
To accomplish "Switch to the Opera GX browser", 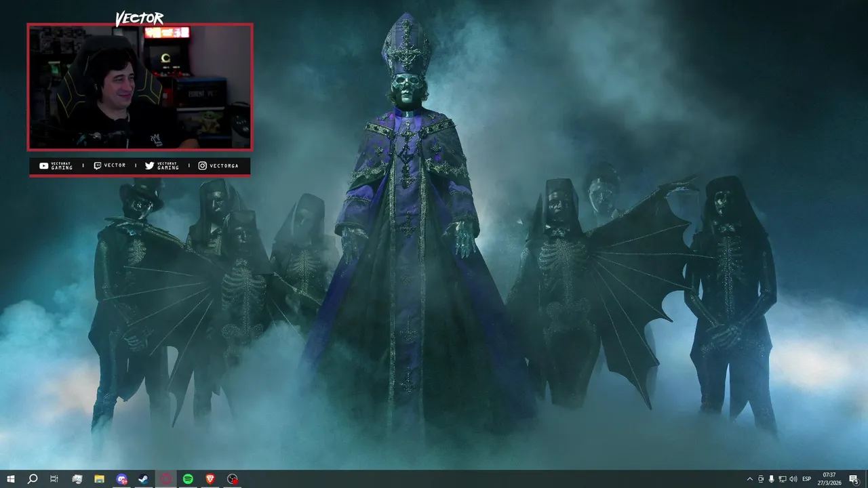I will click(166, 479).
